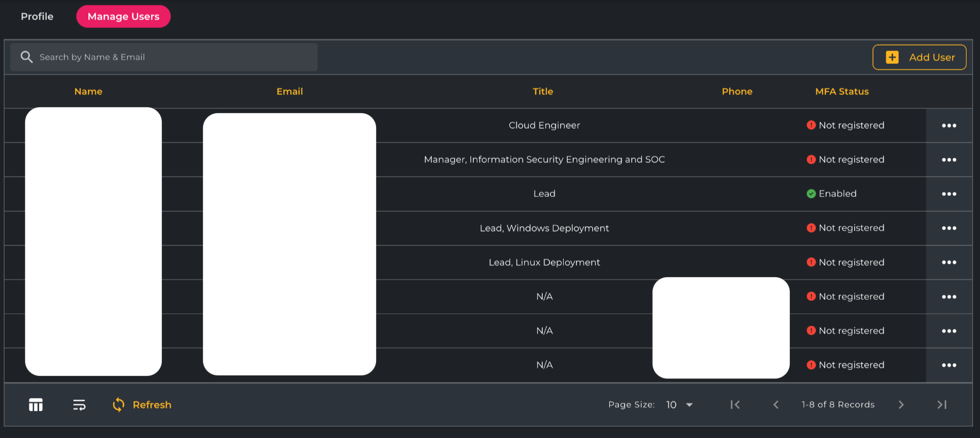Open actions menu for Lead, Linux Deployment row
Viewport: 980px width, 438px height.
point(949,263)
